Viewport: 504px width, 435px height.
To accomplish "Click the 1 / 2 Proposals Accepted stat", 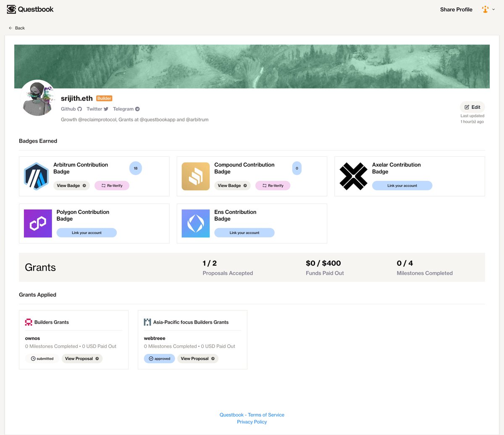I will tap(228, 268).
